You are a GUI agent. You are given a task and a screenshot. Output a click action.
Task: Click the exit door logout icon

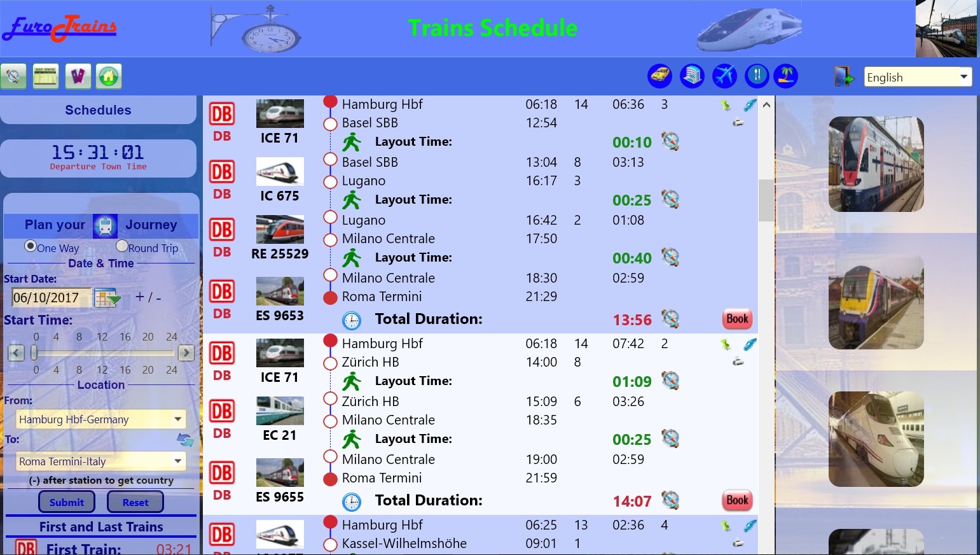point(844,76)
